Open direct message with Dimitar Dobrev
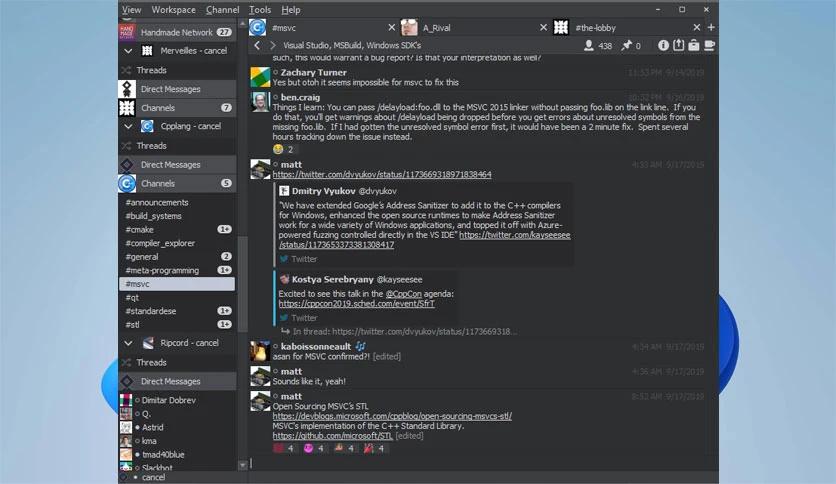Screen dimensions: 836x484 coord(177,400)
